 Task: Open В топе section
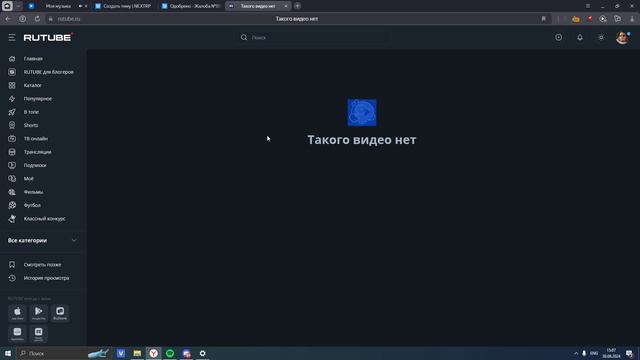point(31,112)
